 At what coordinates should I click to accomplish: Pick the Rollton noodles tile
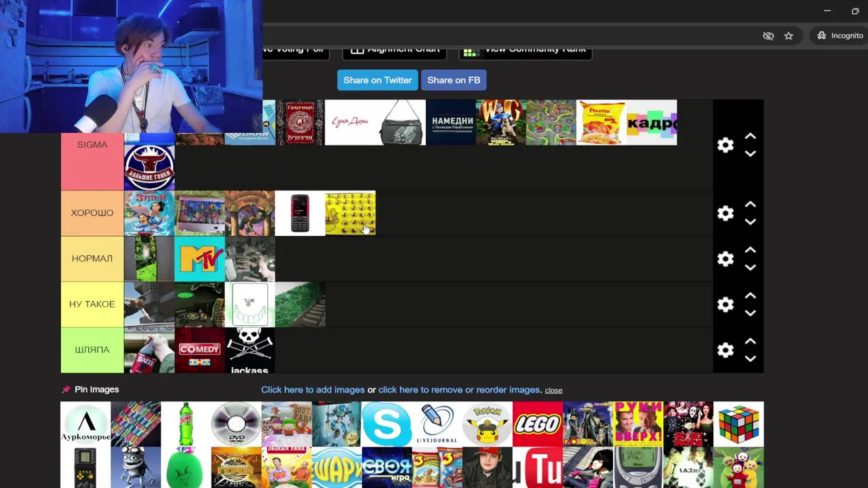[601, 122]
